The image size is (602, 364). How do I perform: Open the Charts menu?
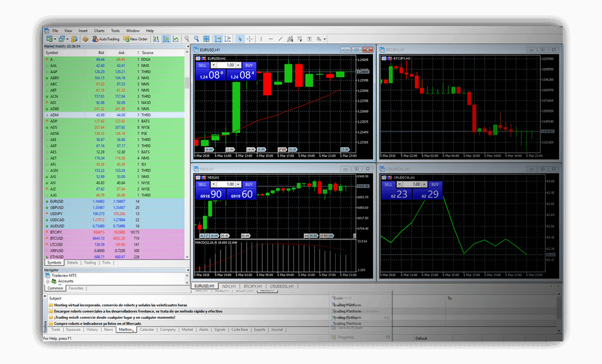pos(99,31)
